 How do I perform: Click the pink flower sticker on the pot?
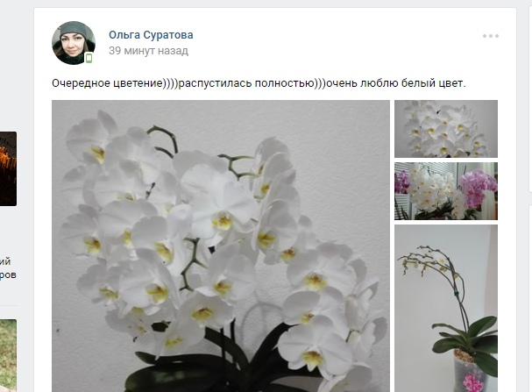pos(473,383)
